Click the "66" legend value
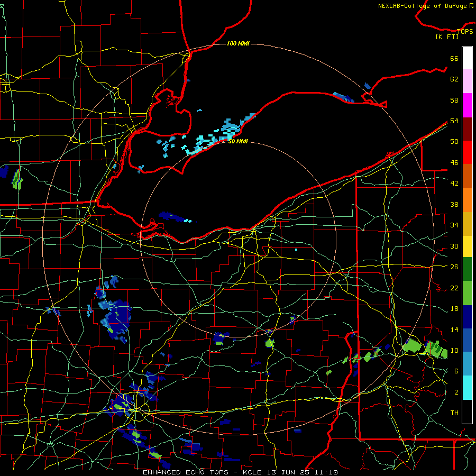Screen dimensions: 476x476 point(454,59)
